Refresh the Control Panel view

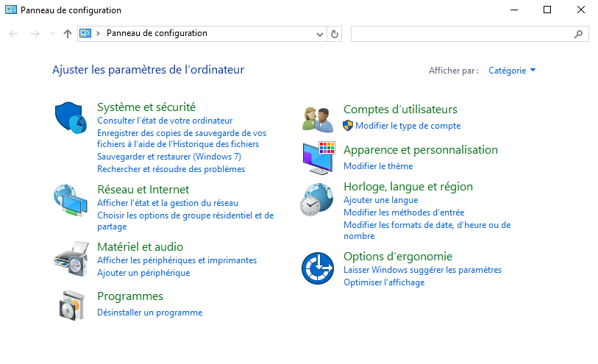click(335, 34)
